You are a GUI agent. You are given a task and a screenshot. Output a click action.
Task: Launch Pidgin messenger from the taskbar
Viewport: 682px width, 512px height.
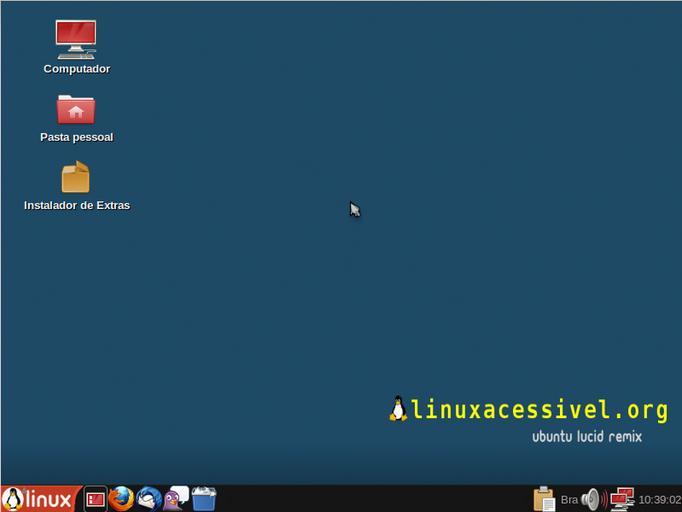[176, 498]
